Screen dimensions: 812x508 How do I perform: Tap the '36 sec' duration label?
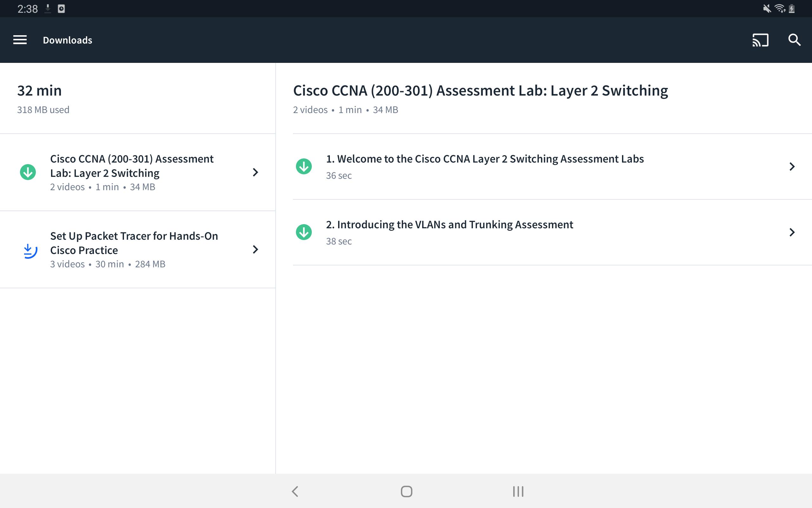pos(339,175)
